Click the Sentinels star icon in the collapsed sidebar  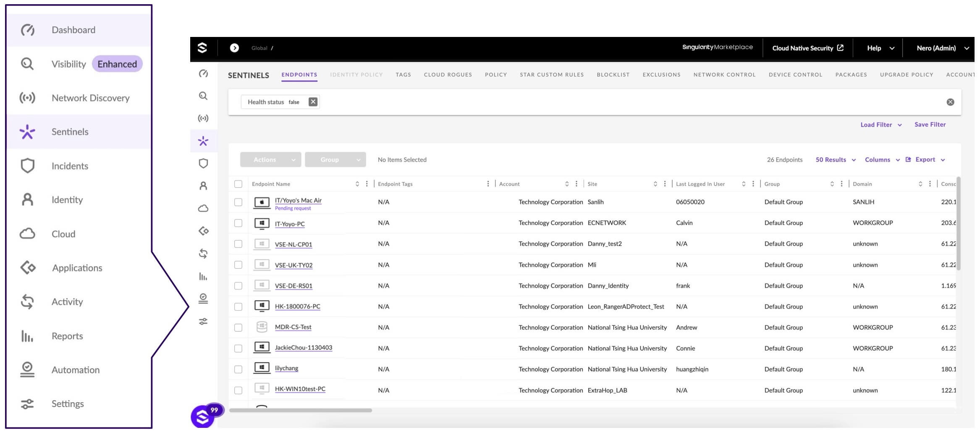pyautogui.click(x=203, y=141)
